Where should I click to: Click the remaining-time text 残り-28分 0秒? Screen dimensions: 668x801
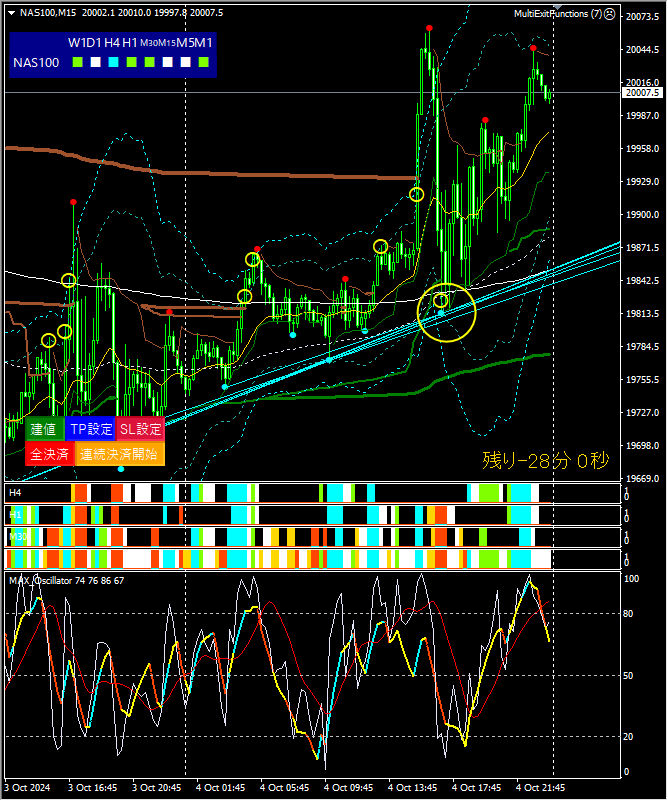pyautogui.click(x=545, y=461)
